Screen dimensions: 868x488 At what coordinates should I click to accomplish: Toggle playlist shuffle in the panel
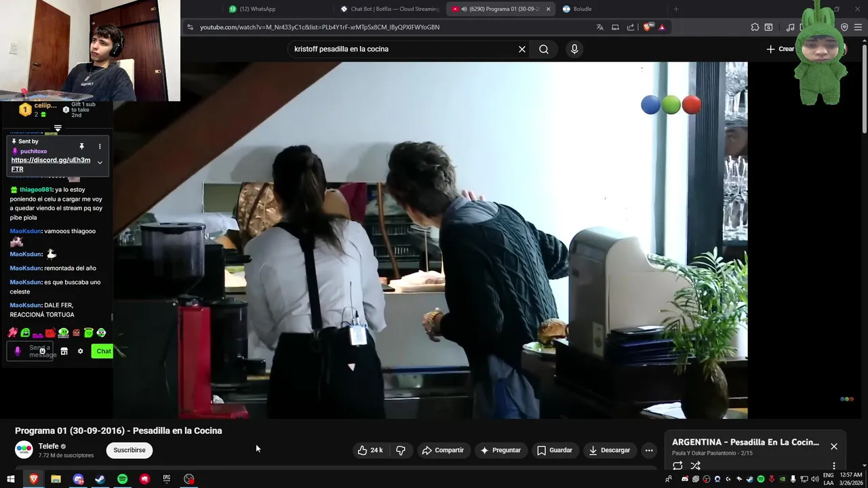[x=695, y=466]
